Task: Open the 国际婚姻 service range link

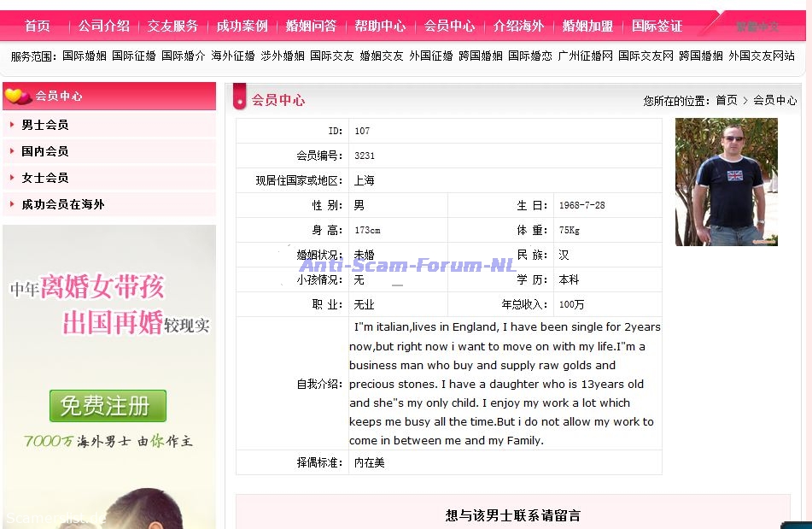Action: 85,56
